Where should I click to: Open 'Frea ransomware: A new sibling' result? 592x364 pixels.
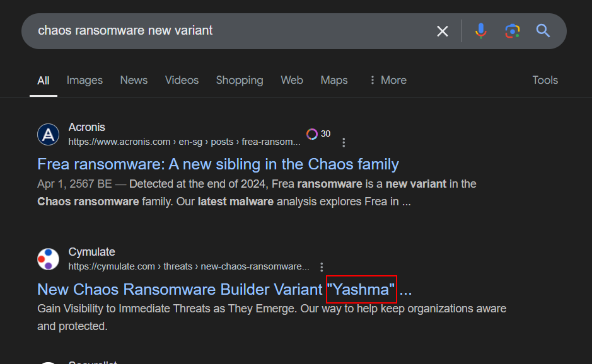(218, 164)
